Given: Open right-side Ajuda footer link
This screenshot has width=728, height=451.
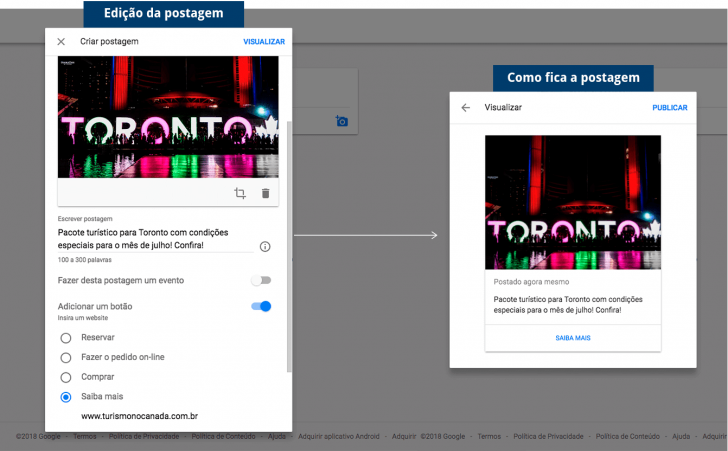Looking at the screenshot, I should [681, 436].
